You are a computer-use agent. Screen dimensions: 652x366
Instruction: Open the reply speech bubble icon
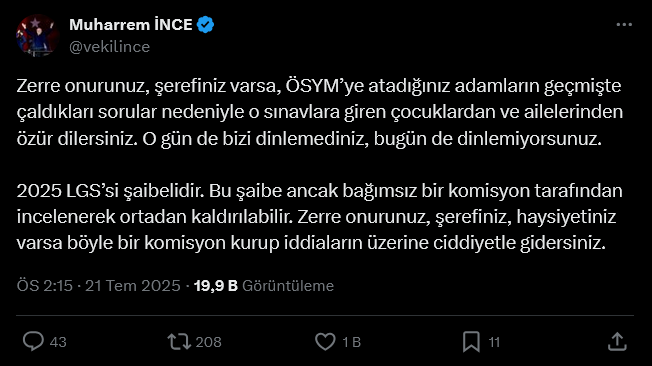33,341
